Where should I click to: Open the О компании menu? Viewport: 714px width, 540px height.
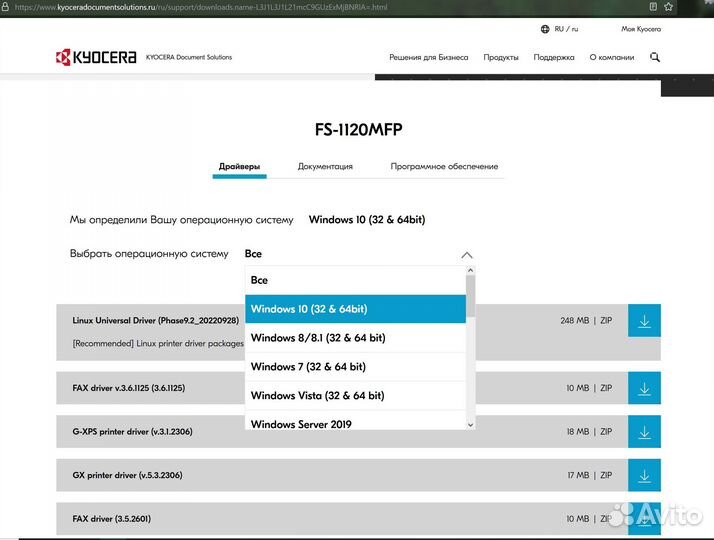point(612,57)
